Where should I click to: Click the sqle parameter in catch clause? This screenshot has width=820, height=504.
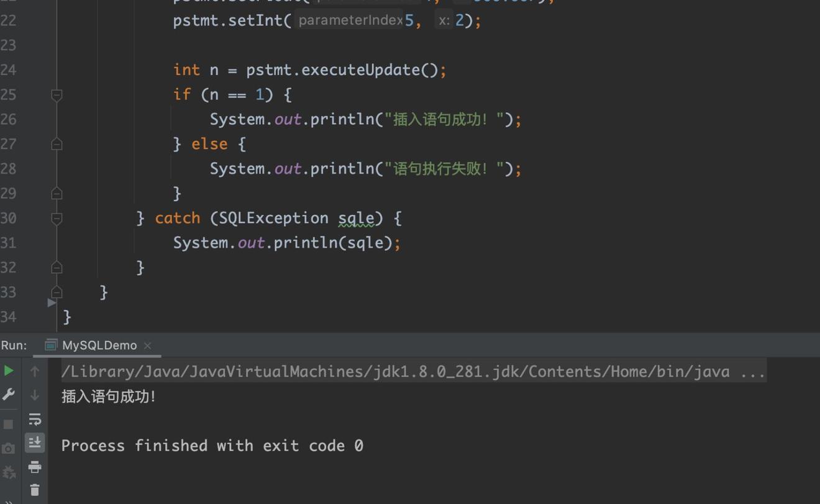pyautogui.click(x=356, y=218)
